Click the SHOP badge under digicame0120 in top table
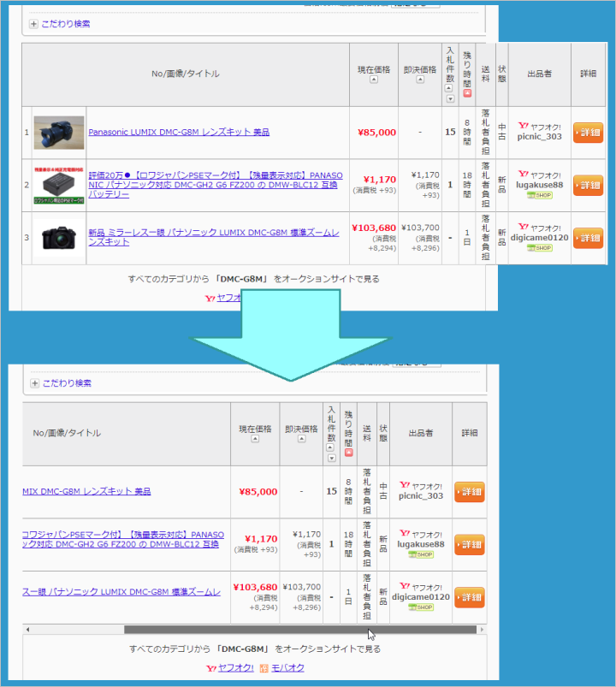 point(540,248)
